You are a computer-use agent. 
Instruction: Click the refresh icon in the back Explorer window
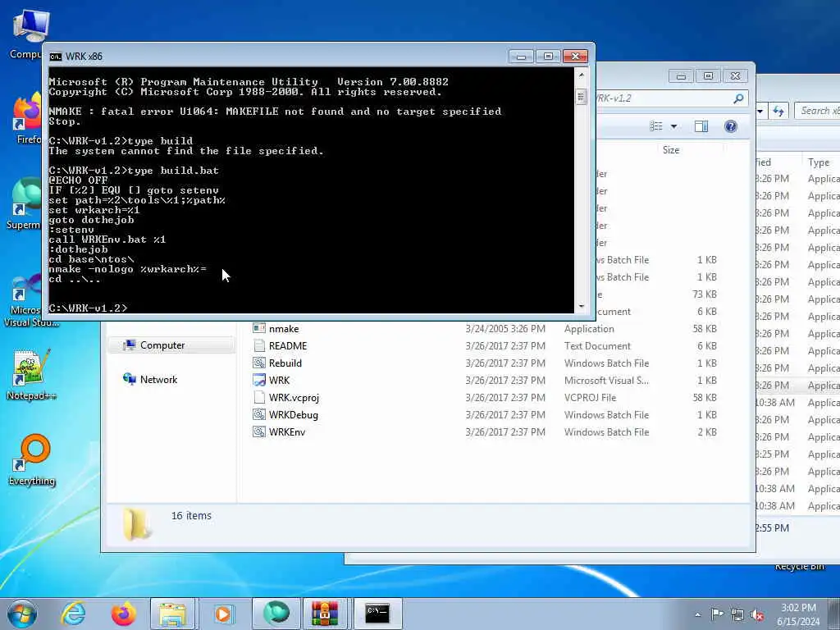778,111
